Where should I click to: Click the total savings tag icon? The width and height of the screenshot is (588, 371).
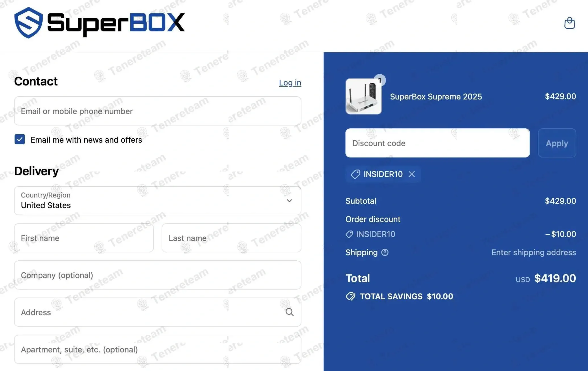pos(350,296)
